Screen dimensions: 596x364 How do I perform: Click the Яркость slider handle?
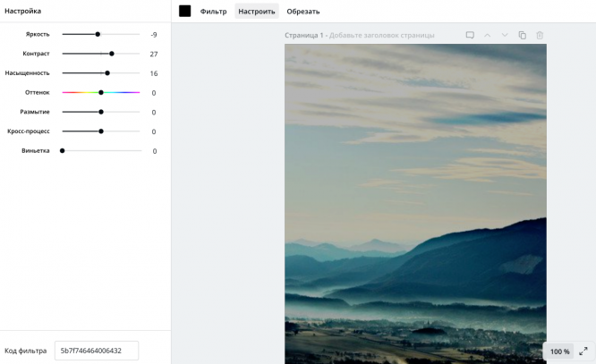coord(98,34)
